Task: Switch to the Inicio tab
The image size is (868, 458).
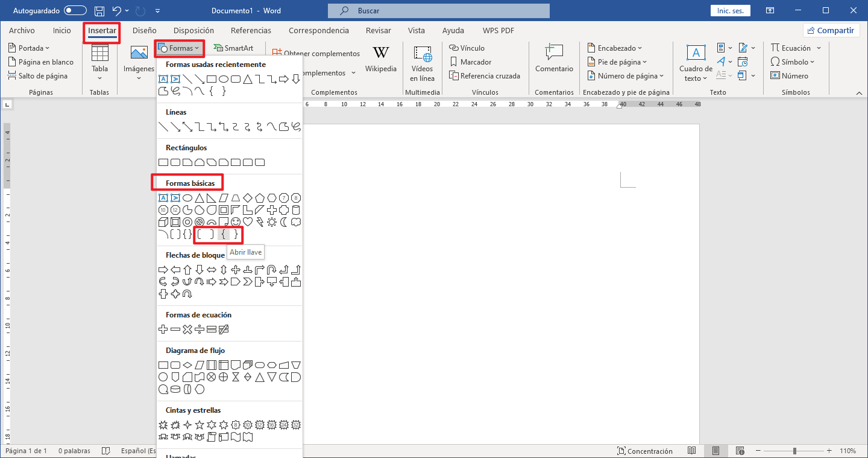Action: pos(61,30)
